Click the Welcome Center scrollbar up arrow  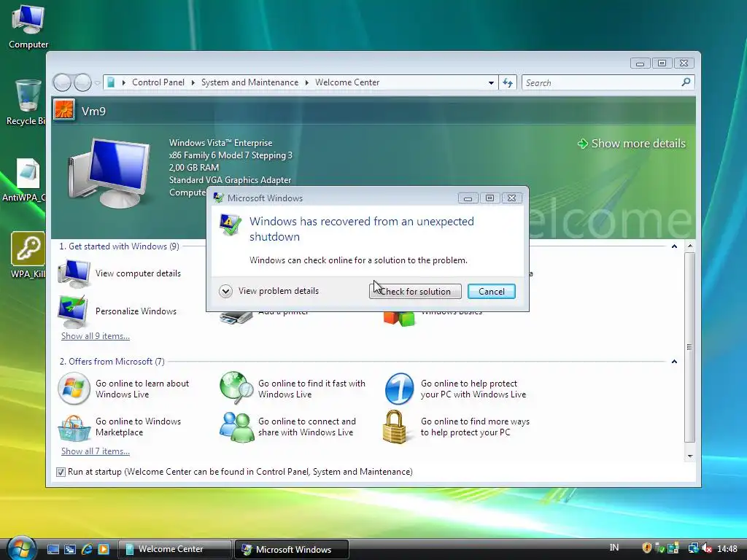coord(690,246)
